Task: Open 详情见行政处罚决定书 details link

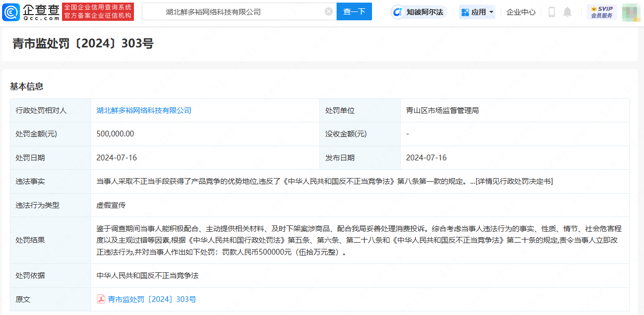Action: coord(514,181)
